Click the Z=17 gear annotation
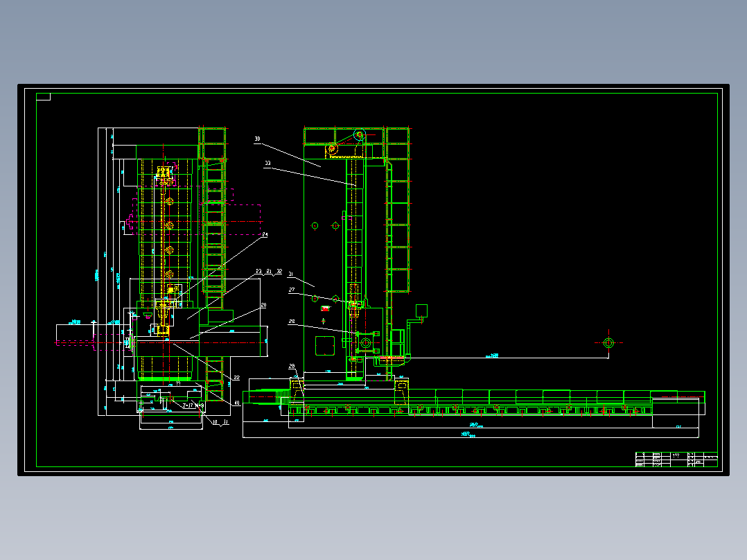Screen dimensions: 747x560 pos(188,405)
